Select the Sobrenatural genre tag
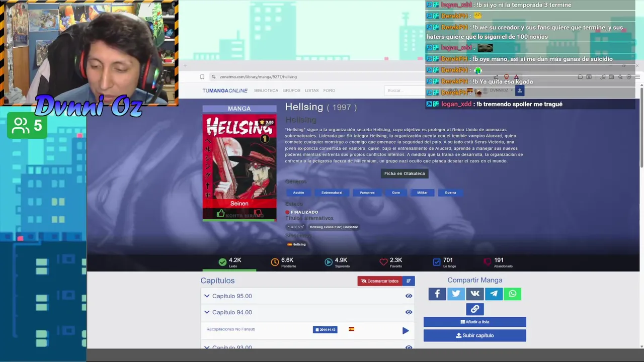644x362 pixels. coord(332,193)
